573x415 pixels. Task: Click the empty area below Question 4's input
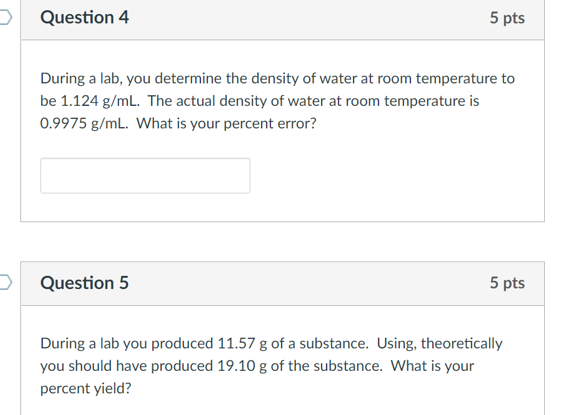tap(282, 208)
